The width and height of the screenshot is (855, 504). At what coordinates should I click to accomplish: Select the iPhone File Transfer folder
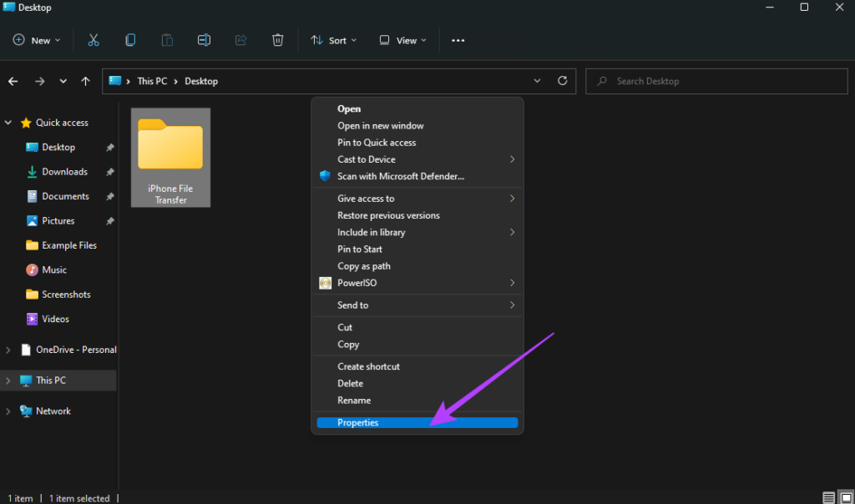170,157
